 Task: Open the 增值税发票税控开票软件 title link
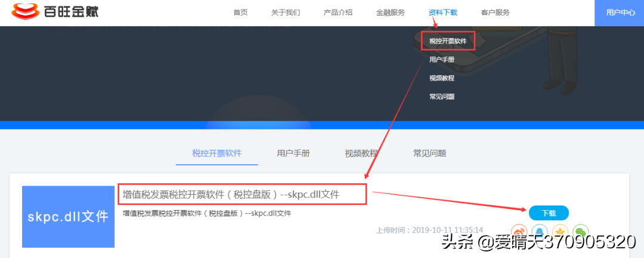[231, 194]
